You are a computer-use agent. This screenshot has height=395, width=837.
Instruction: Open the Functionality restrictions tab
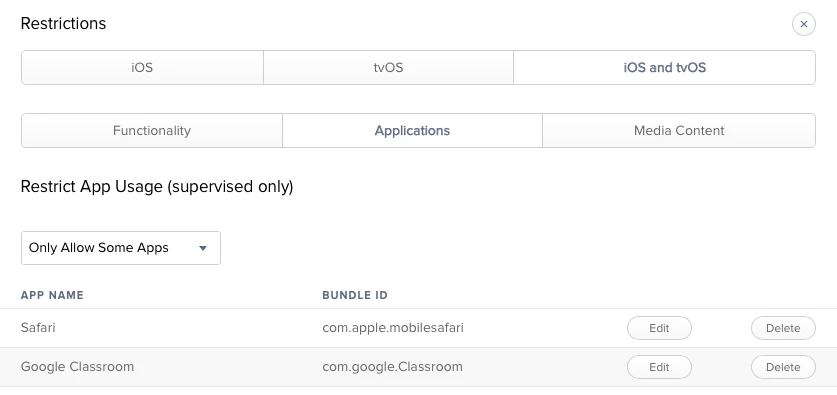[x=152, y=131]
